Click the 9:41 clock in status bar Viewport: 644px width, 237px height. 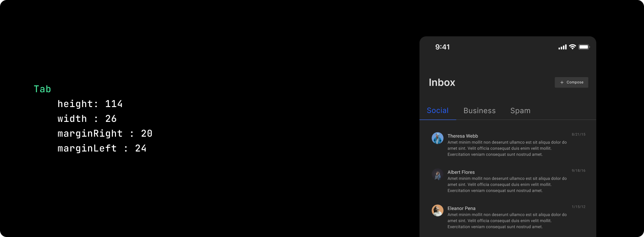(x=442, y=47)
